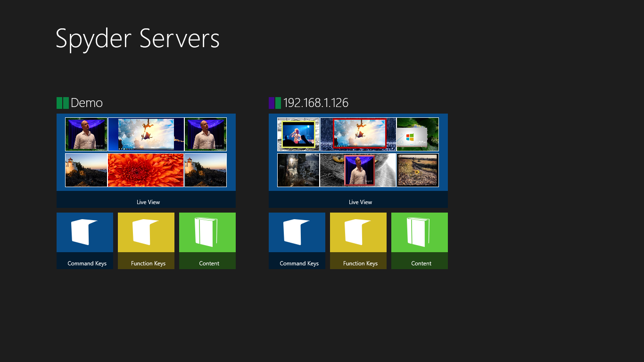
Task: Open Content tile under 192.168.1.126
Action: coord(420,241)
